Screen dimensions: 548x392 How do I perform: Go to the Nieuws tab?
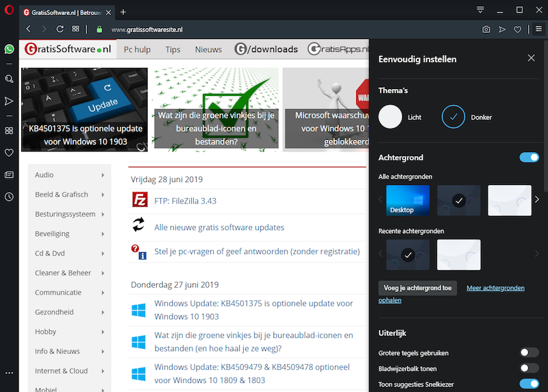click(x=208, y=49)
